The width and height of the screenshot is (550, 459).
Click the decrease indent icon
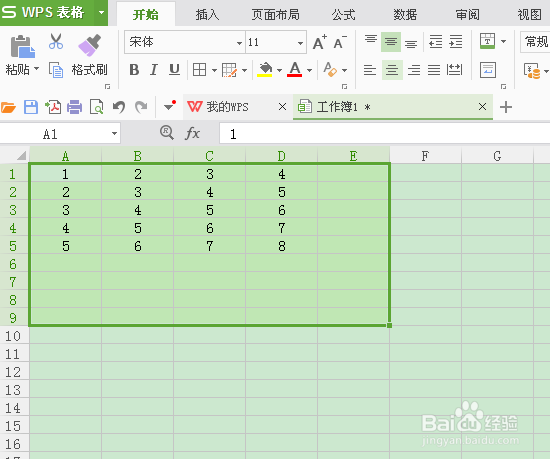(x=436, y=42)
